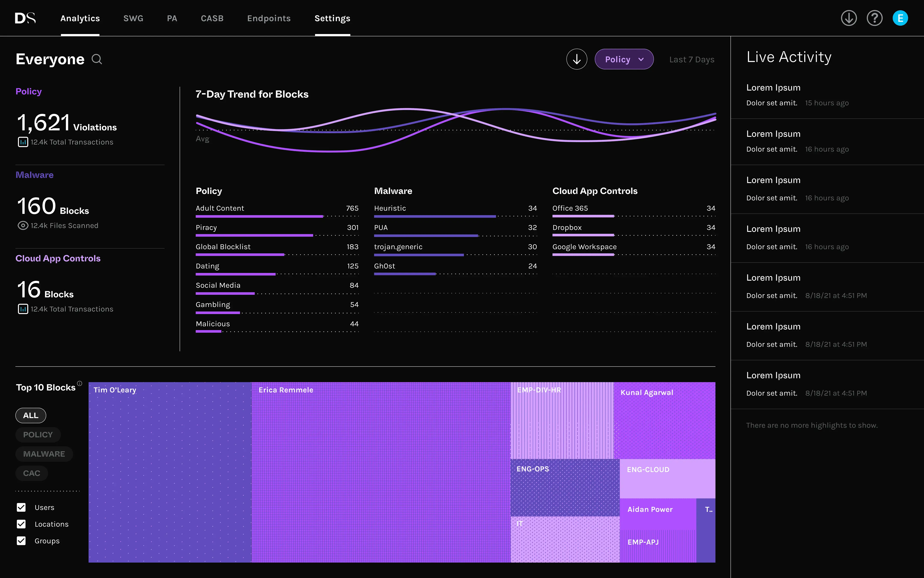Click the eye icon by Files Scanned

[23, 226]
